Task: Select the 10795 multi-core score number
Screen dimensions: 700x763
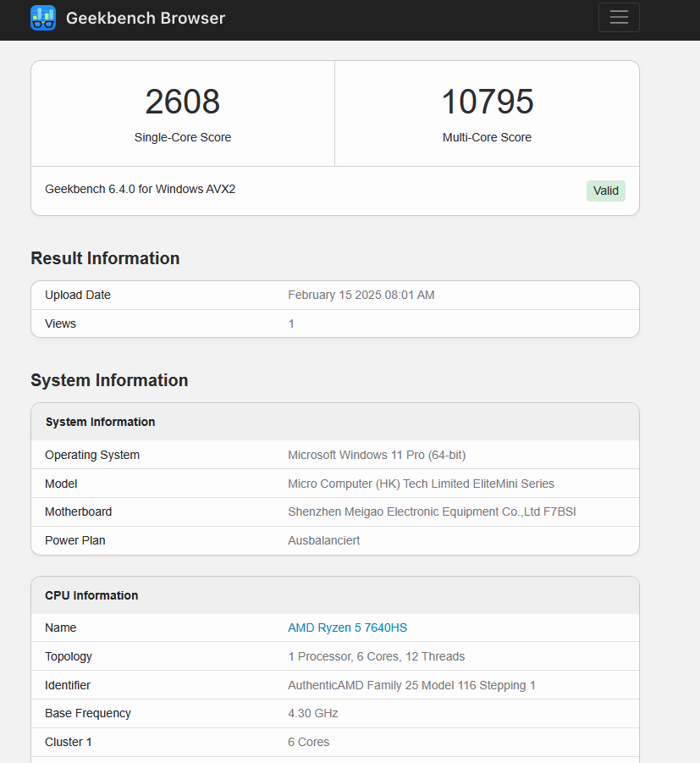Action: pyautogui.click(x=487, y=102)
